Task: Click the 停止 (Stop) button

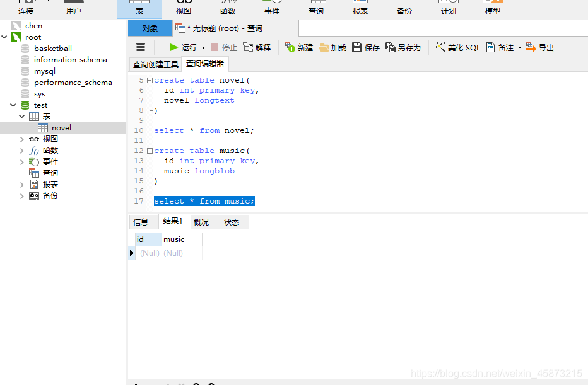Action: (224, 47)
